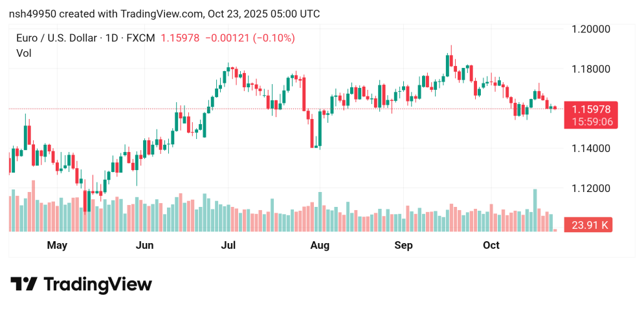The image size is (644, 311).
Task: Select the Sep label on time axis
Action: (x=404, y=246)
